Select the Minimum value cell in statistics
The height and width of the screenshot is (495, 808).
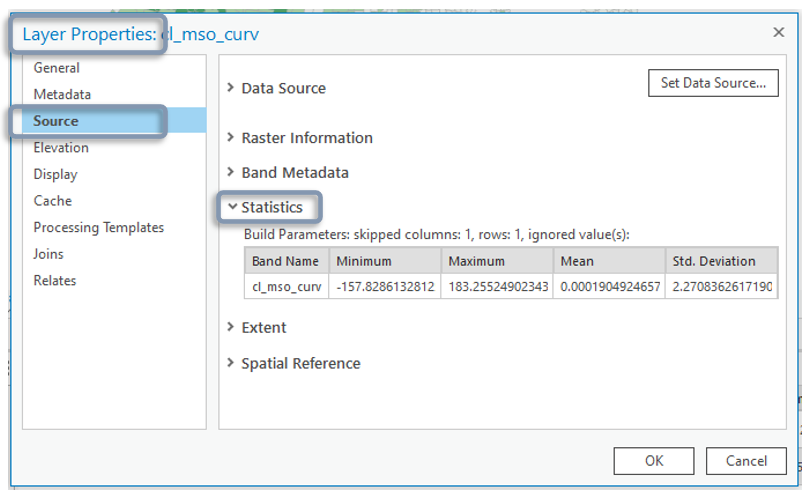[x=385, y=287]
